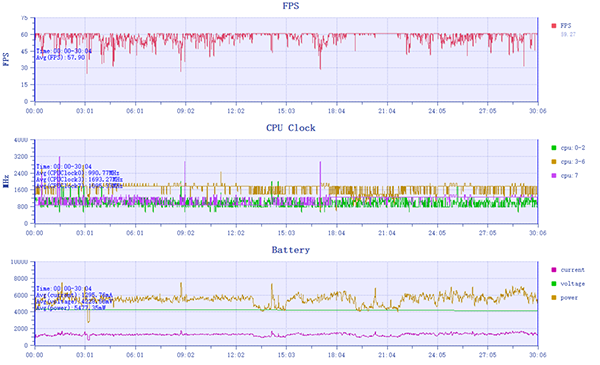Click the magenta current legend swatch
The height and width of the screenshot is (365, 600).
click(x=554, y=270)
